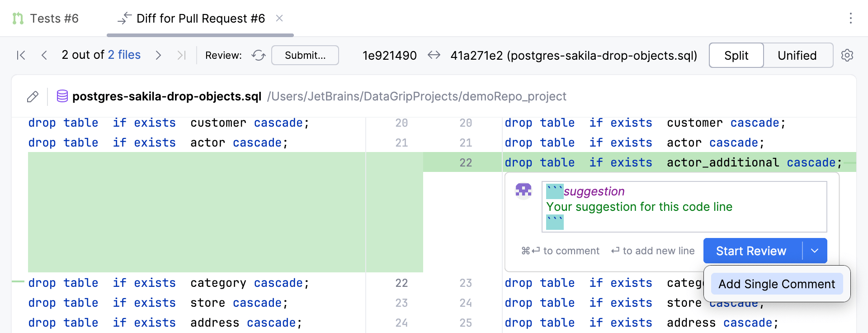868x333 pixels.
Task: Click the commenter avatar icon
Action: coord(524,190)
